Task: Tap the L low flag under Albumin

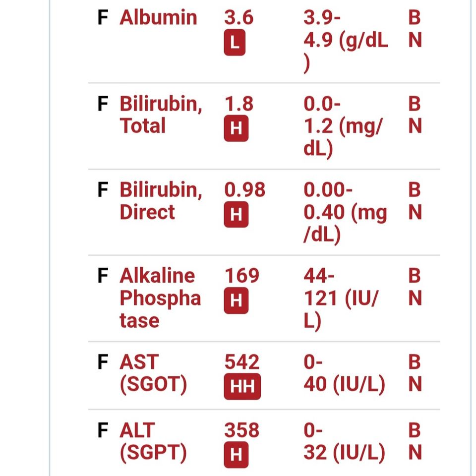Action: pyautogui.click(x=235, y=43)
